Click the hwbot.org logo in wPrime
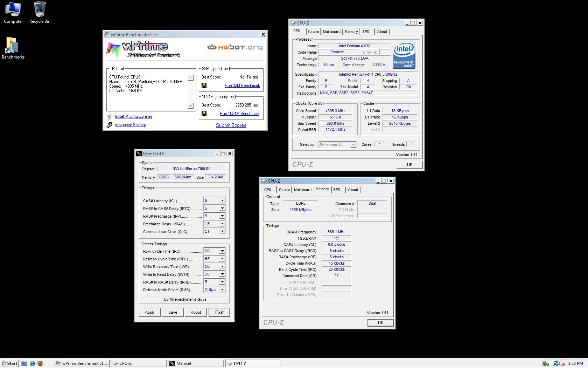Screen dimensions: 588x368 235,47
